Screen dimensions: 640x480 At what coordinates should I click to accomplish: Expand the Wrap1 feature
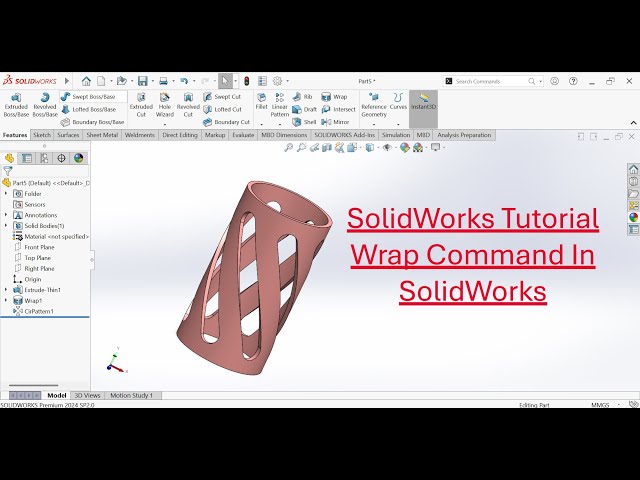tap(6, 300)
